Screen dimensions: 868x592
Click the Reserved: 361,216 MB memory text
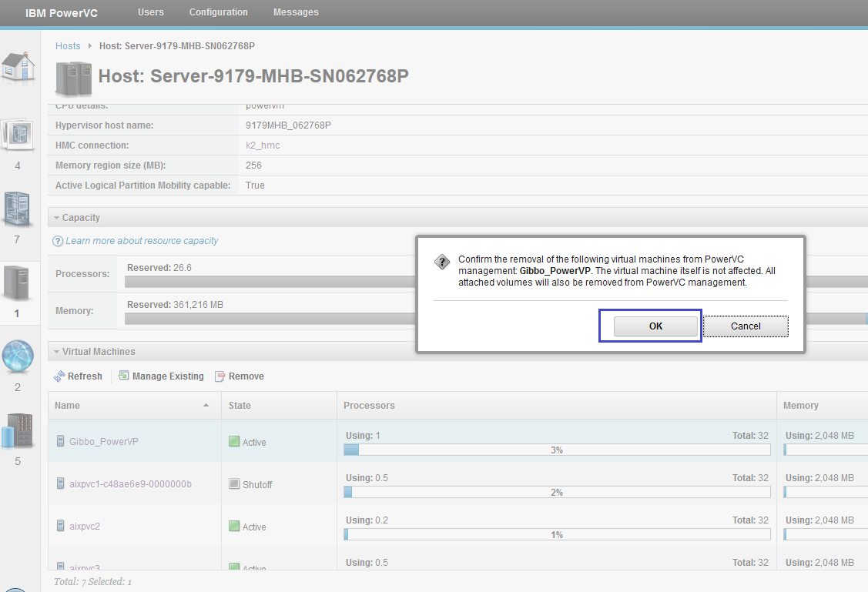[x=175, y=305]
